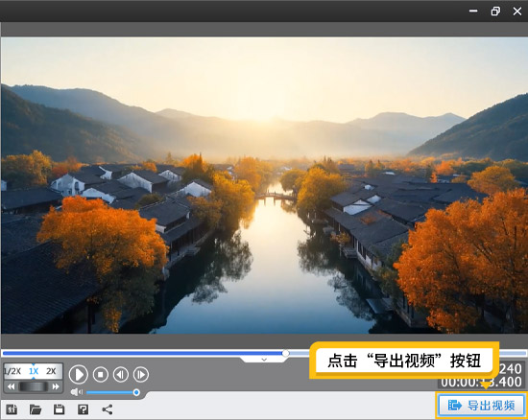This screenshot has height=420, width=528.
Task: Mute audio with the speaker icon
Action: coord(77,392)
